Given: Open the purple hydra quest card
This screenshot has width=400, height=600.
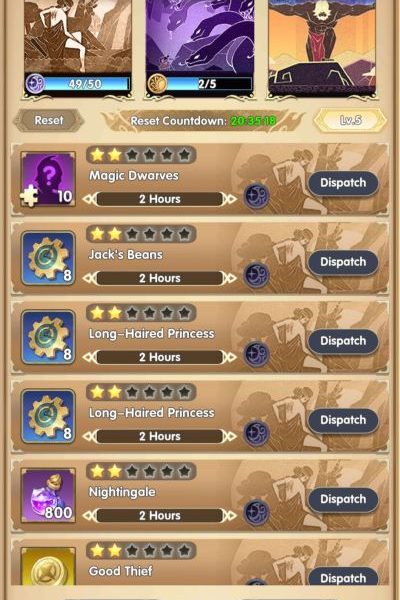Looking at the screenshot, I should click(x=200, y=48).
